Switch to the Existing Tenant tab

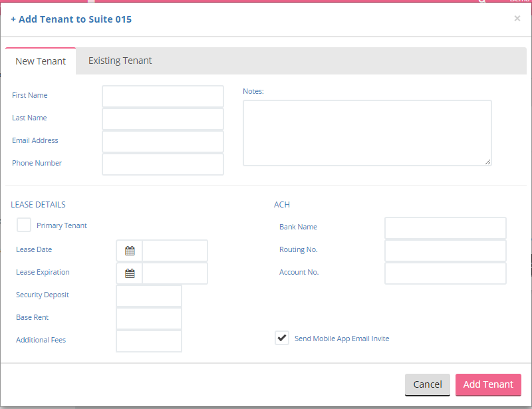coord(120,61)
